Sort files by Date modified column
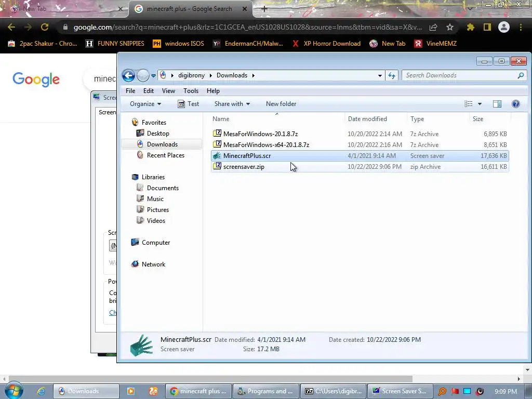 click(376, 119)
